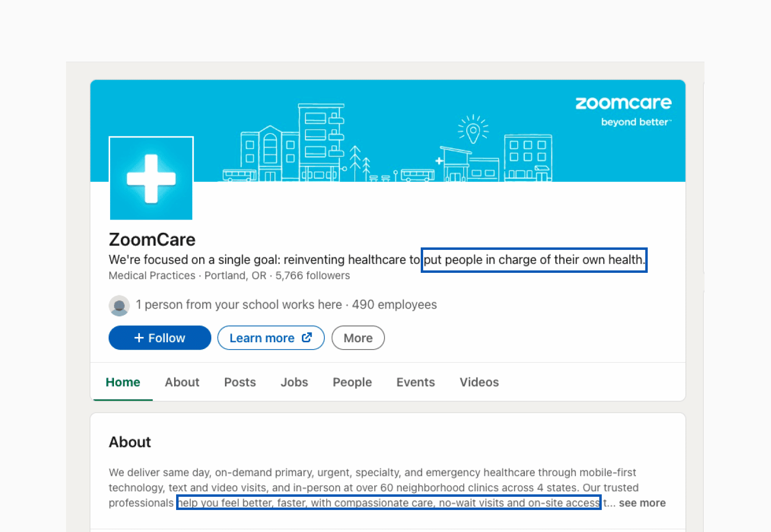
Task: Expand About text with see more
Action: 642,503
